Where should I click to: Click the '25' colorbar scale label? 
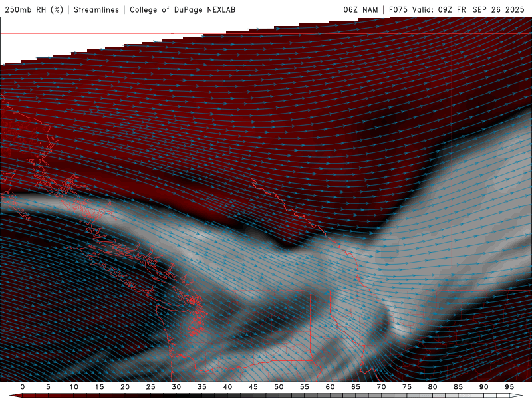(151, 387)
